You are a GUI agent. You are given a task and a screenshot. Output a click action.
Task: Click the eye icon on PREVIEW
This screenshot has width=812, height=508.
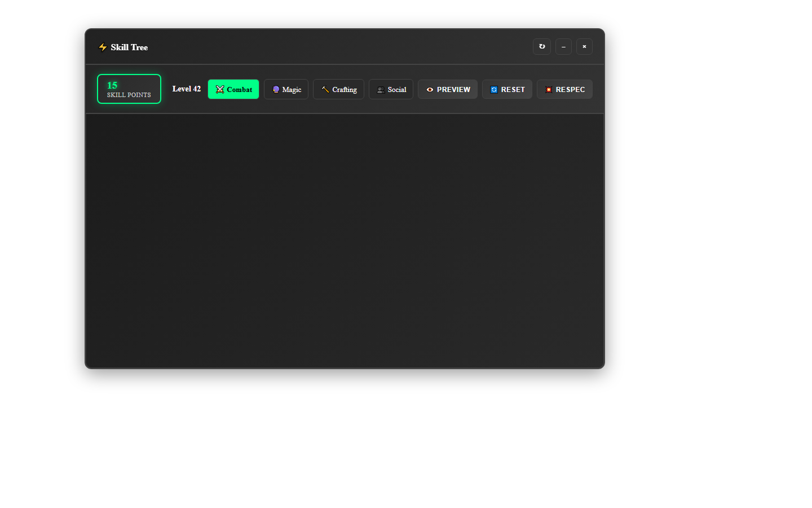430,90
